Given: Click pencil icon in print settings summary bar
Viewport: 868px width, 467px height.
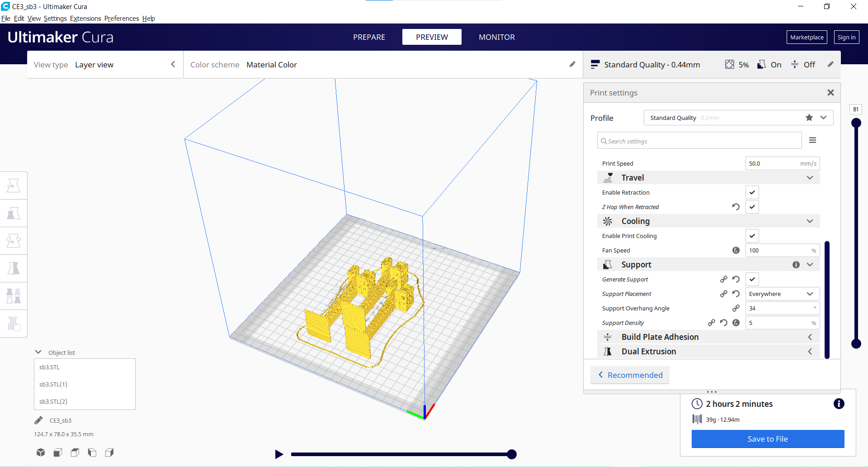Looking at the screenshot, I should (830, 64).
